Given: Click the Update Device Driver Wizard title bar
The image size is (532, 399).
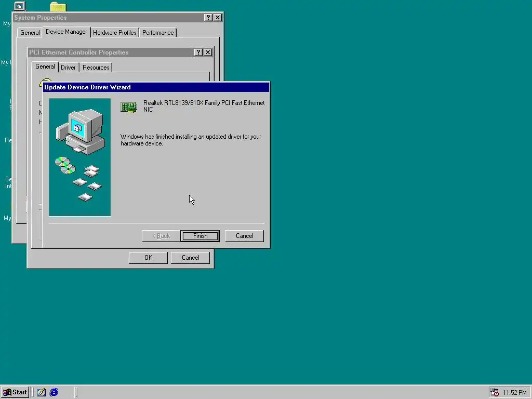Looking at the screenshot, I should point(156,87).
